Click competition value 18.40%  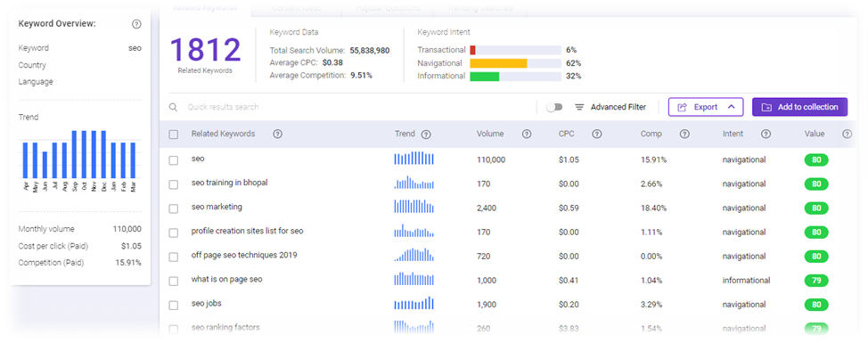(x=654, y=208)
